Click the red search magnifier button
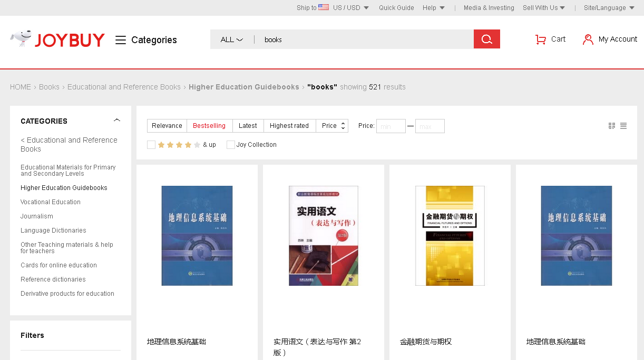This screenshot has width=644, height=360. (x=486, y=39)
